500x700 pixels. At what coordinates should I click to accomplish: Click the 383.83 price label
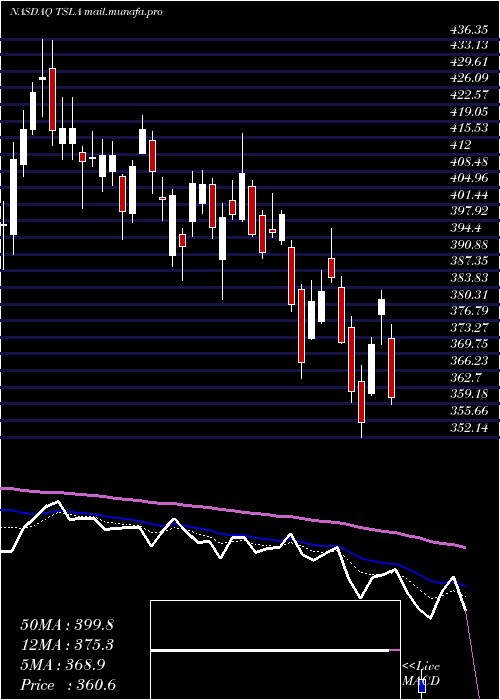(469, 278)
